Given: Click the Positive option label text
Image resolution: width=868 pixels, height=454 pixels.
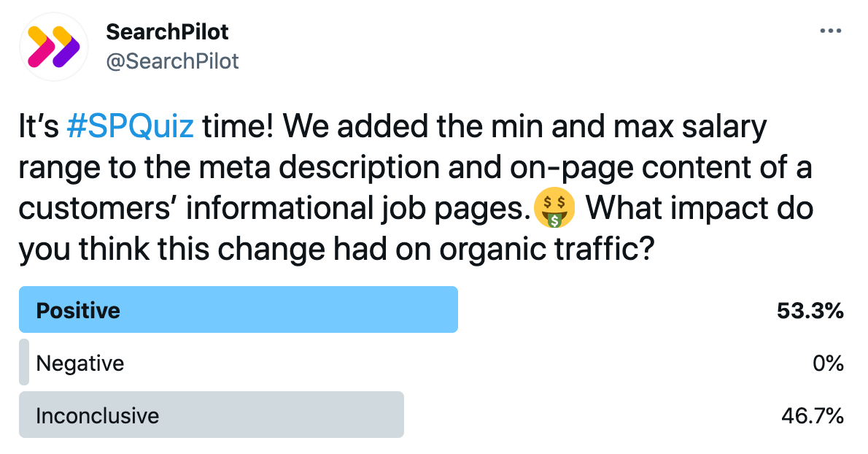Looking at the screenshot, I should (x=78, y=311).
